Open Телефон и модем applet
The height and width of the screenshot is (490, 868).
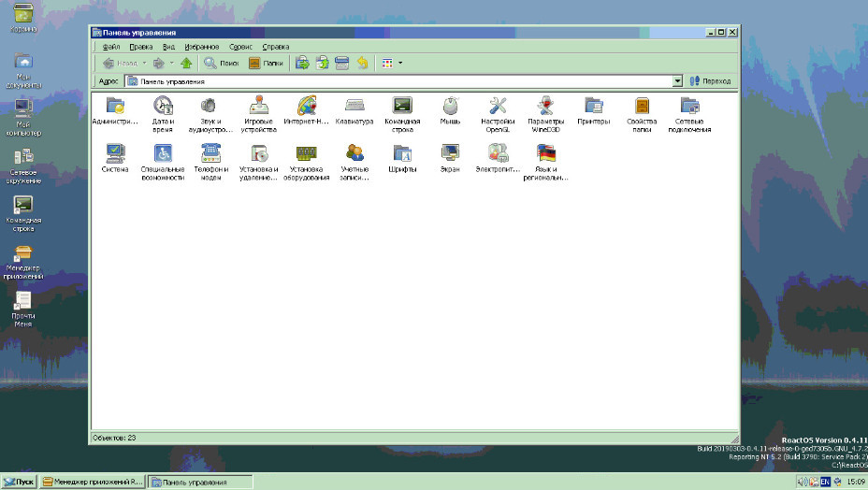[210, 162]
